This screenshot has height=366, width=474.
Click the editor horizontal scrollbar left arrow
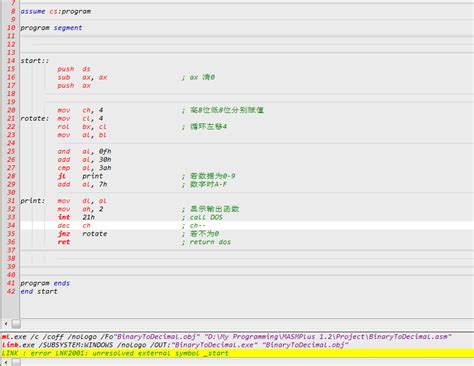(6, 323)
